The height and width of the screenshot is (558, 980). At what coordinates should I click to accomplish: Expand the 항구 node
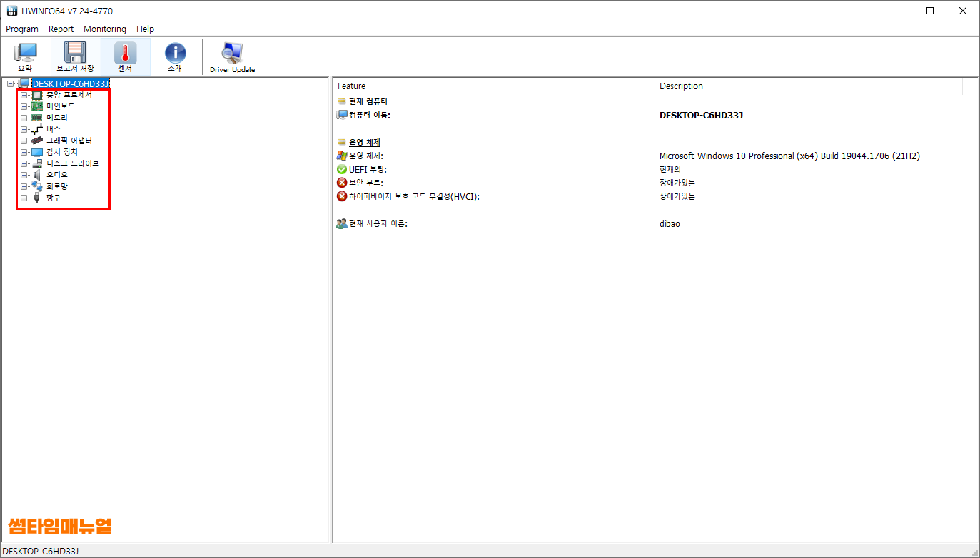click(24, 198)
